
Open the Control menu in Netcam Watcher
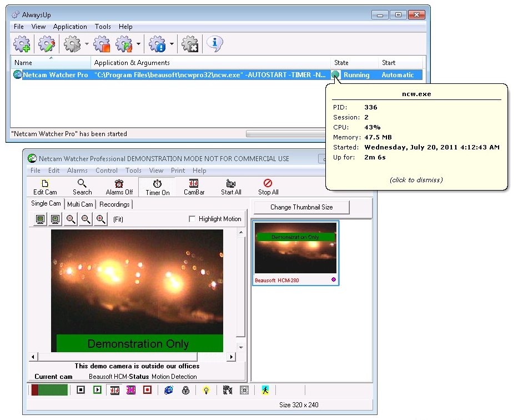[x=107, y=171]
